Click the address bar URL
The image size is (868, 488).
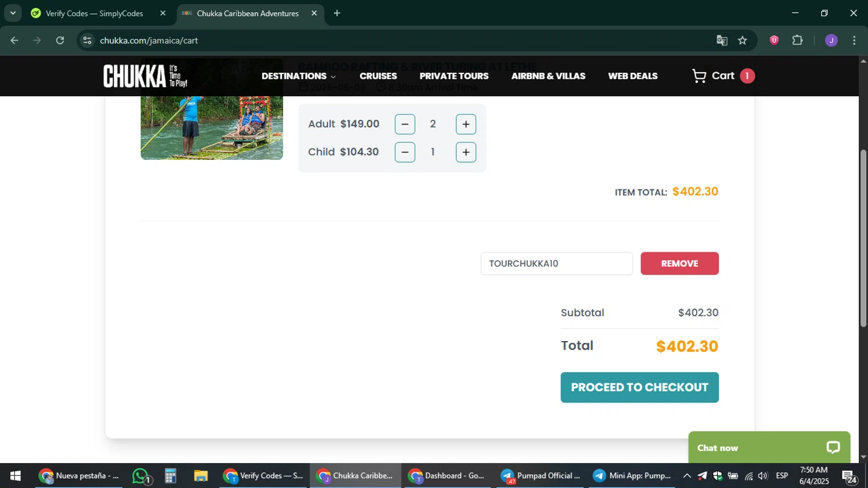149,41
